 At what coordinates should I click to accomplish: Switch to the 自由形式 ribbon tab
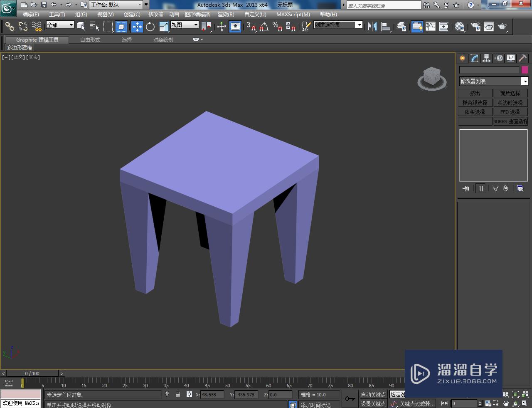point(90,40)
